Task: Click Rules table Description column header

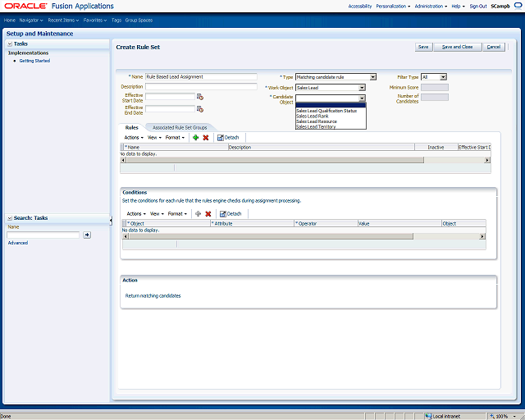Action: 322,147
